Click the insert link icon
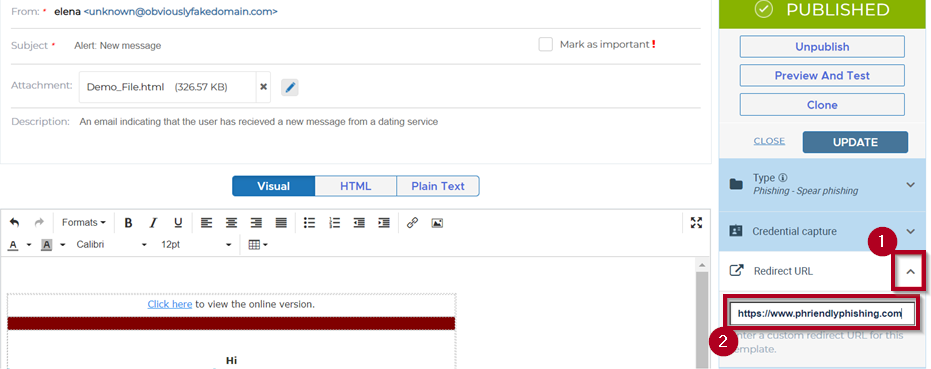 coord(412,223)
